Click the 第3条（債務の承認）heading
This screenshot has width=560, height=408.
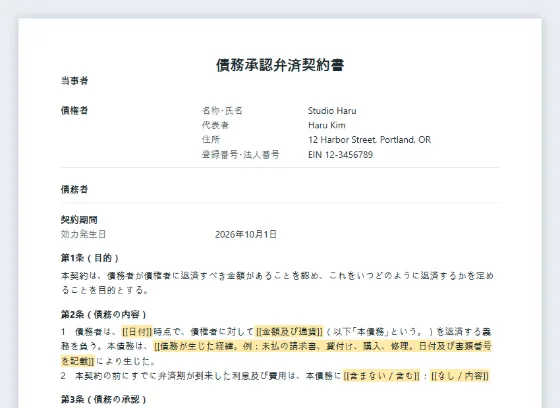(104, 399)
